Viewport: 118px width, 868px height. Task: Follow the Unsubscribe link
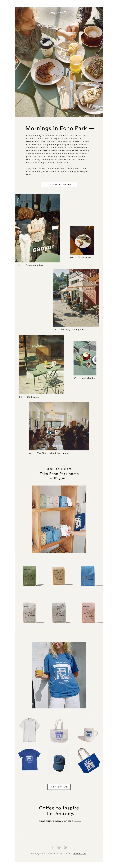(80, 854)
